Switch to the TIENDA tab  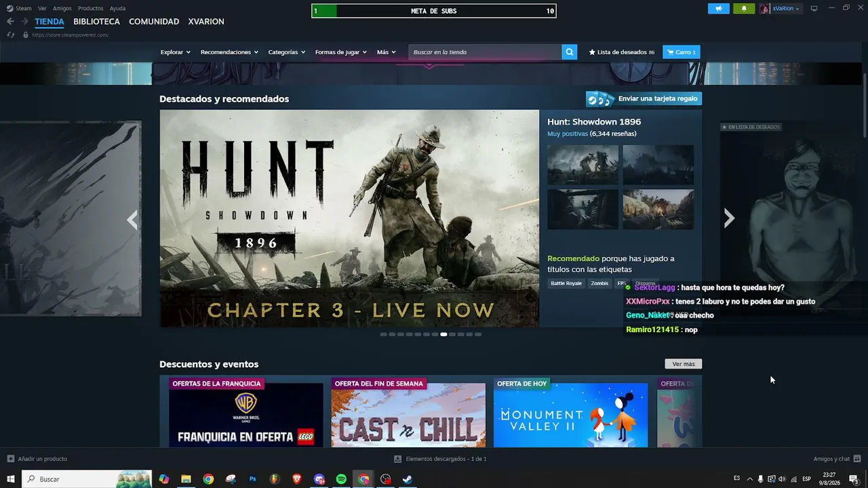[50, 22]
